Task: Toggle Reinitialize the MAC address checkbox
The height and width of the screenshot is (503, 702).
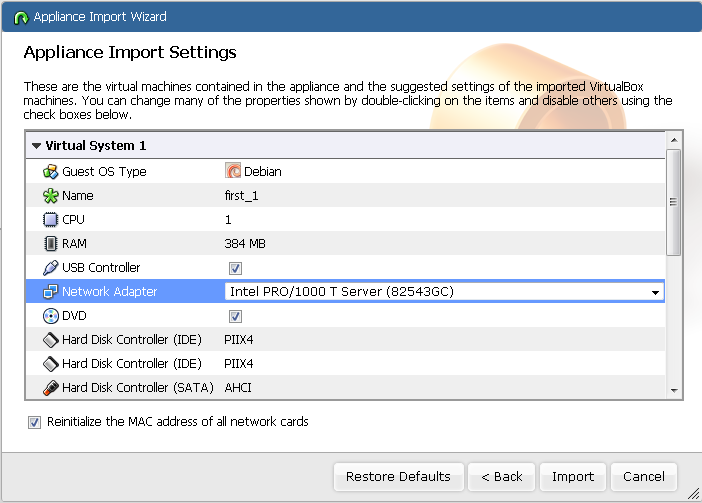Action: (x=34, y=422)
